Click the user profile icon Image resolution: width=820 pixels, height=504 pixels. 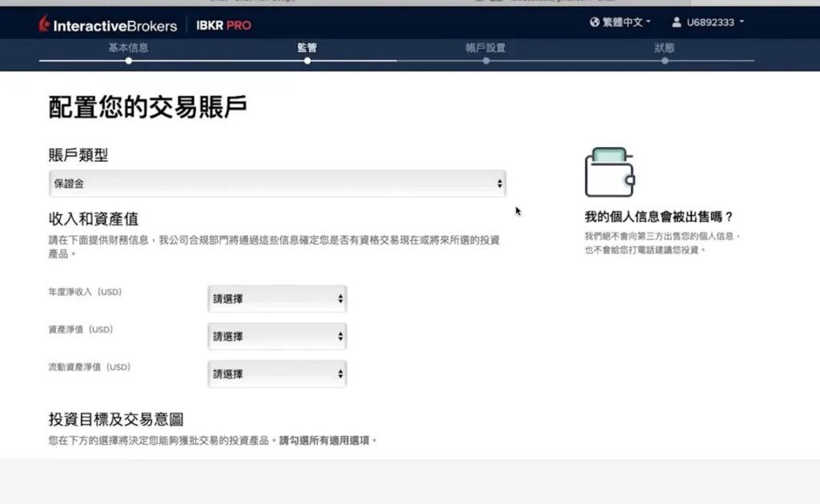(x=677, y=22)
